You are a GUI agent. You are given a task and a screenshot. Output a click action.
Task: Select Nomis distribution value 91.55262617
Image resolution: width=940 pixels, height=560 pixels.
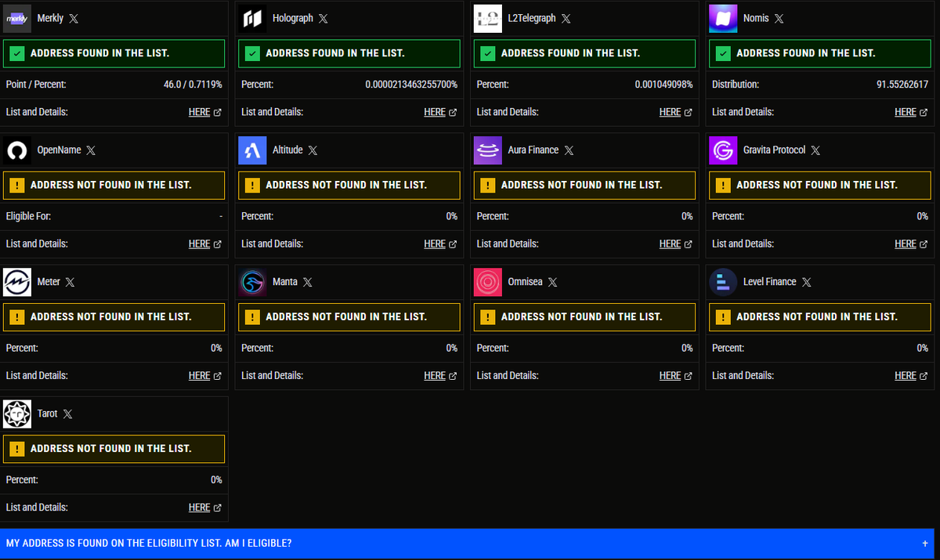click(x=902, y=84)
